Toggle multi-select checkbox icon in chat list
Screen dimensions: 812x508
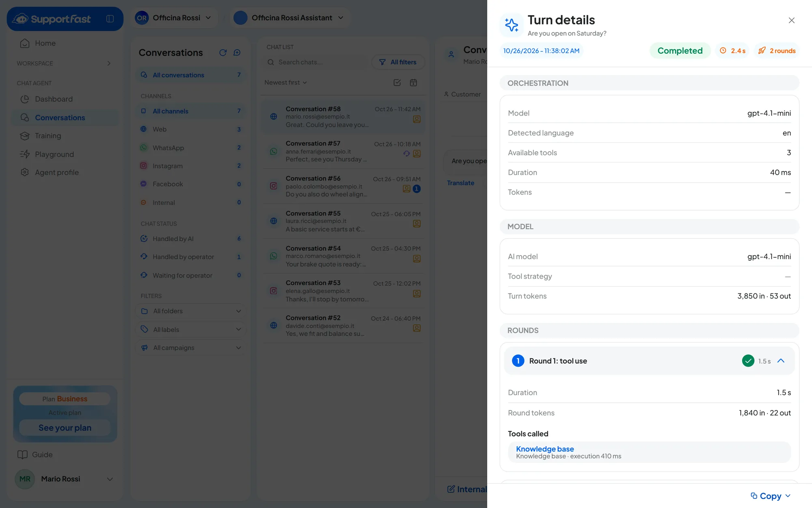point(397,82)
